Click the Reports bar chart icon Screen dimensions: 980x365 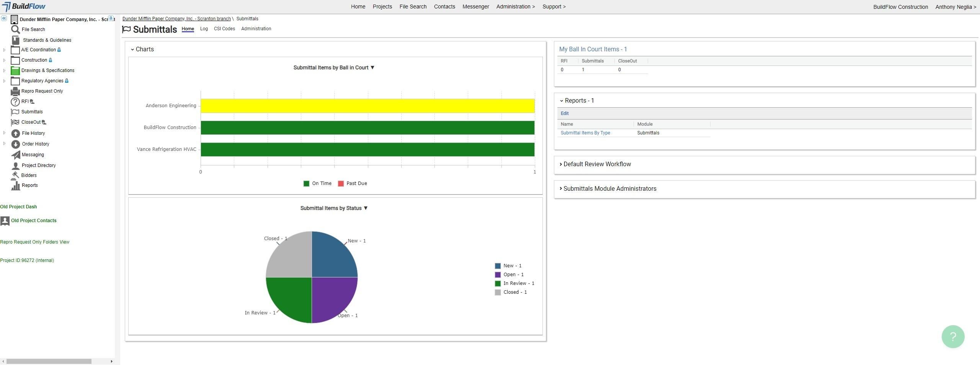[x=16, y=185]
